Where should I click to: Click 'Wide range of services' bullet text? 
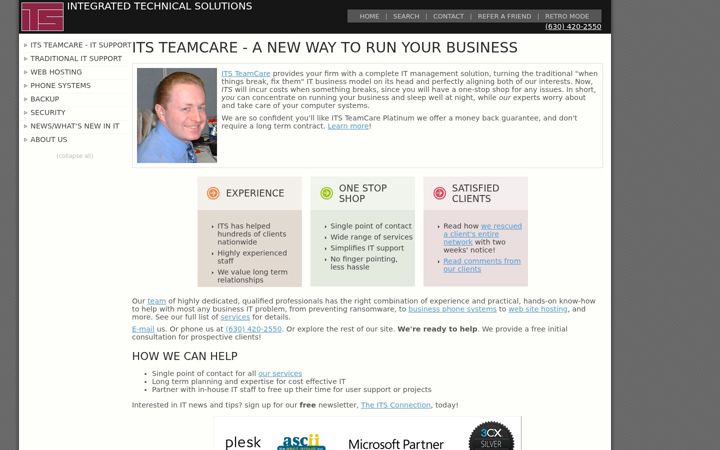371,237
